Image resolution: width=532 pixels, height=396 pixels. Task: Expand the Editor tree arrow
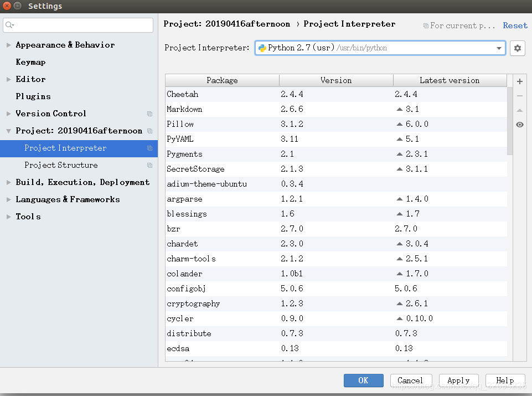point(9,79)
